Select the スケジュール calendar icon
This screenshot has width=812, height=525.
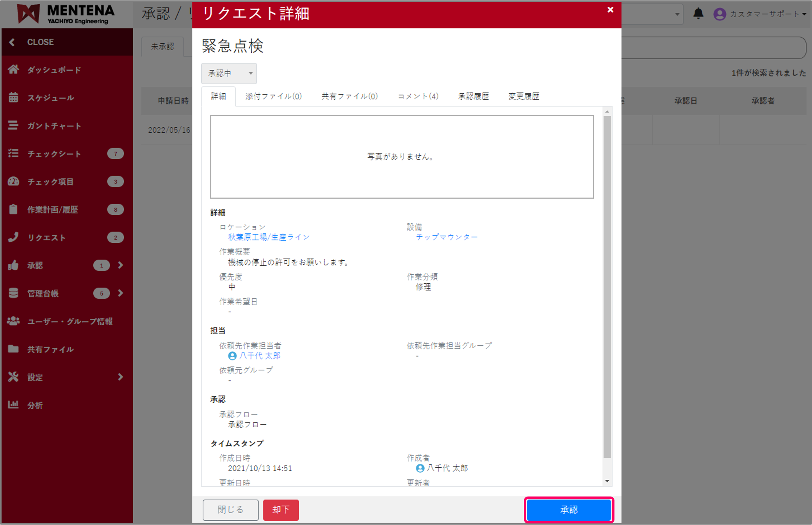click(x=14, y=98)
